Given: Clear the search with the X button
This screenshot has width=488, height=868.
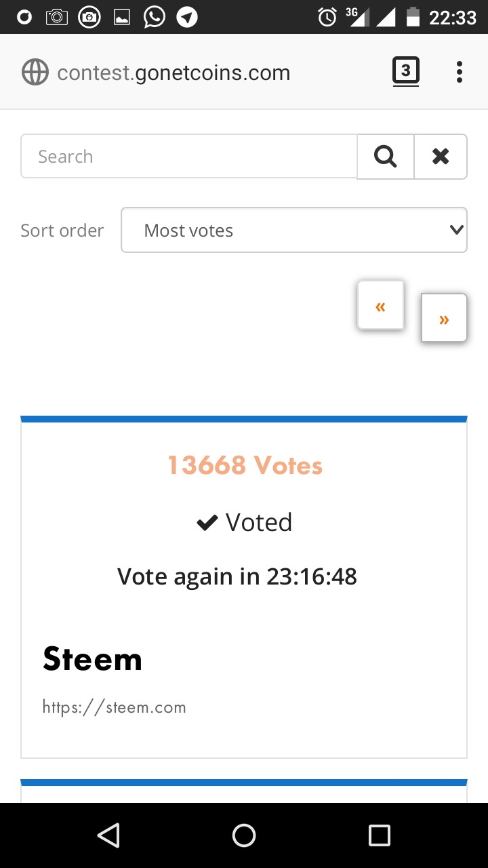Looking at the screenshot, I should [x=441, y=157].
